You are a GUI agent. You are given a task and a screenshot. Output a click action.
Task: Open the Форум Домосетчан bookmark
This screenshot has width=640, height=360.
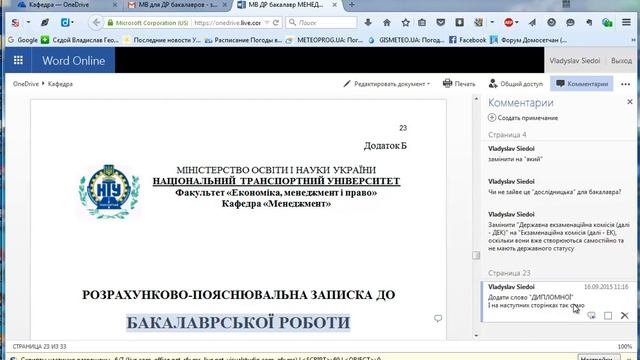pyautogui.click(x=529, y=40)
